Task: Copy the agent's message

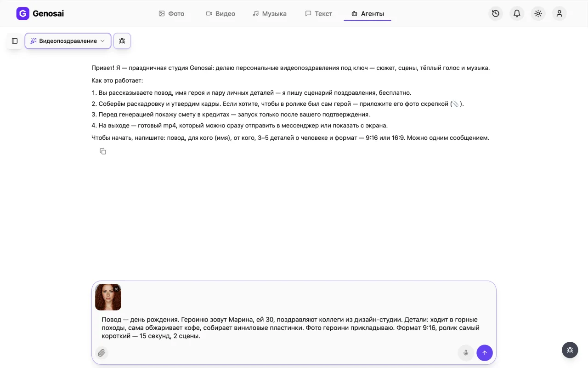Action: [103, 151]
